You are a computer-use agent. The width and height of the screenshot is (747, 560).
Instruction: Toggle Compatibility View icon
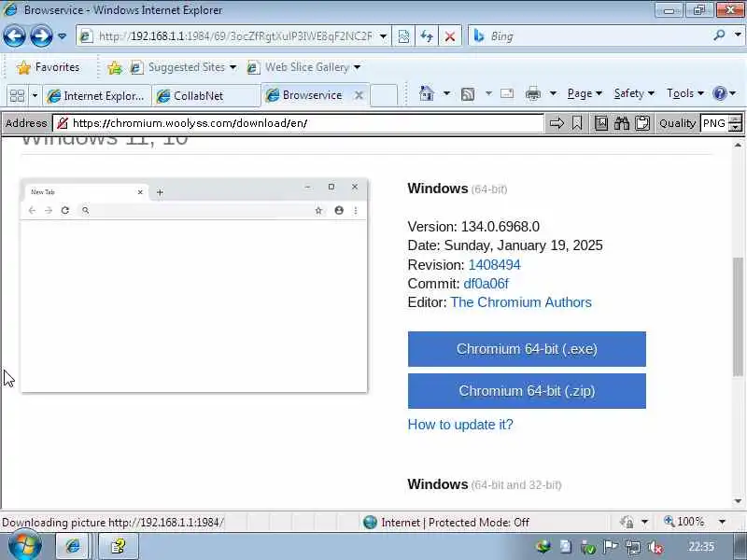(x=403, y=36)
